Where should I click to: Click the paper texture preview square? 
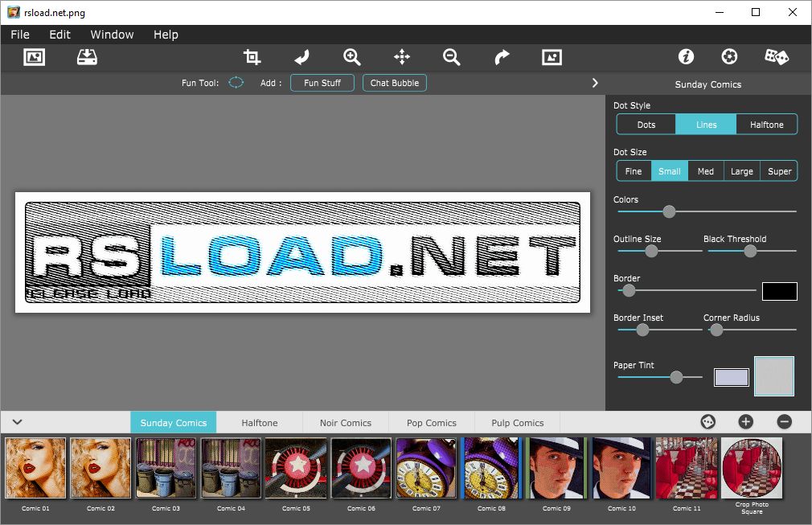(x=773, y=376)
